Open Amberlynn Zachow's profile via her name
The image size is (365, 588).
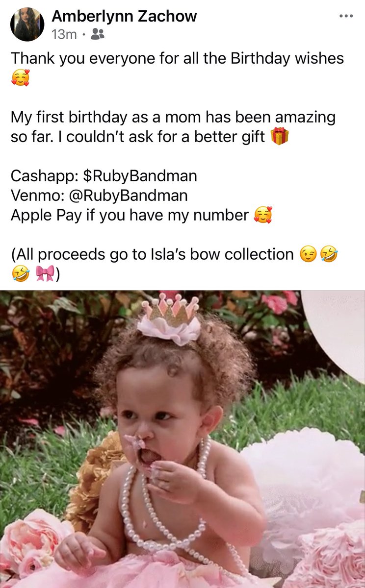click(x=124, y=16)
